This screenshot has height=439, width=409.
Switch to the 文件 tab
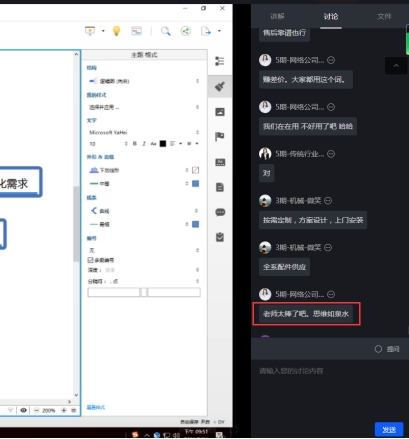coord(384,16)
